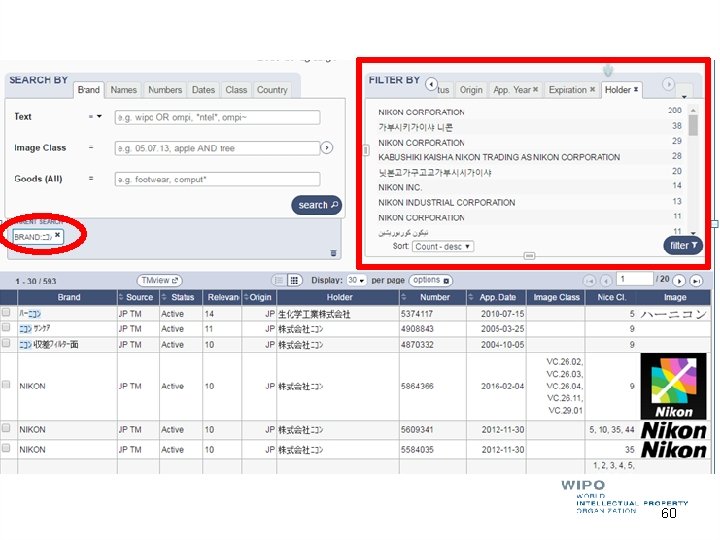Image resolution: width=720 pixels, height=540 pixels.
Task: Open Image Class picker arrow icon
Action: click(326, 148)
